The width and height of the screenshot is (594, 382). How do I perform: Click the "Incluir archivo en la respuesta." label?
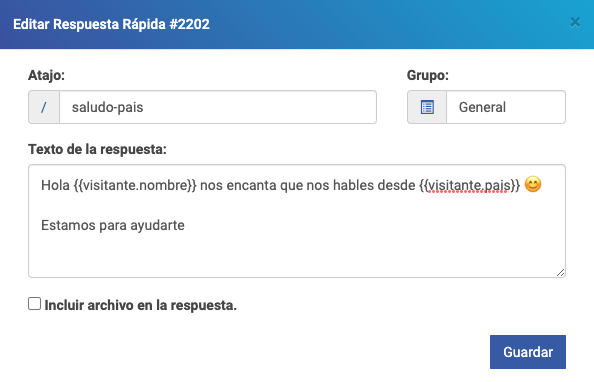pos(141,305)
